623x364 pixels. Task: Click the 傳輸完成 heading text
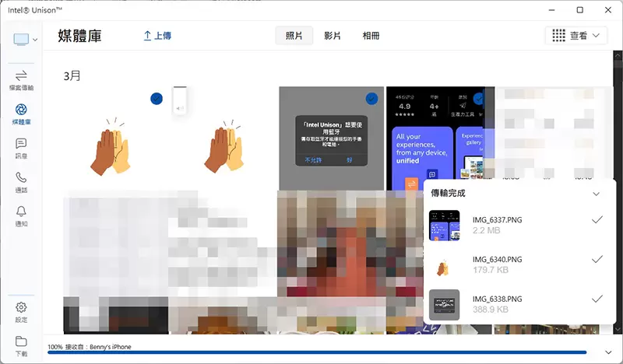click(449, 194)
